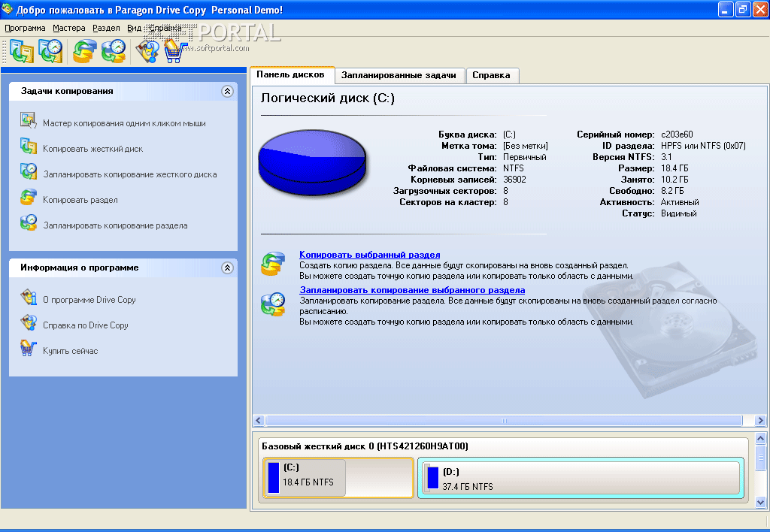Image resolution: width=770 pixels, height=532 pixels.
Task: Click the partition ID value HPFS или NTFS (0x07)
Action: click(703, 146)
